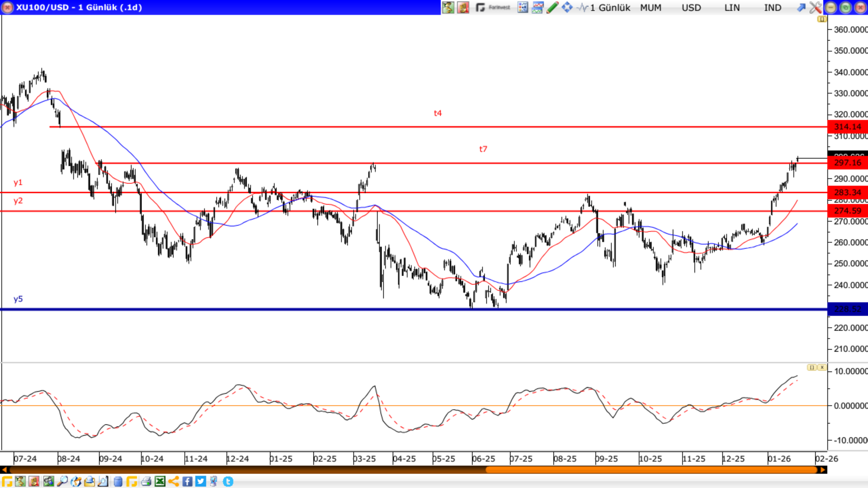The height and width of the screenshot is (488, 868).
Task: Click the printer icon in bottom toolbar
Action: [x=146, y=482]
